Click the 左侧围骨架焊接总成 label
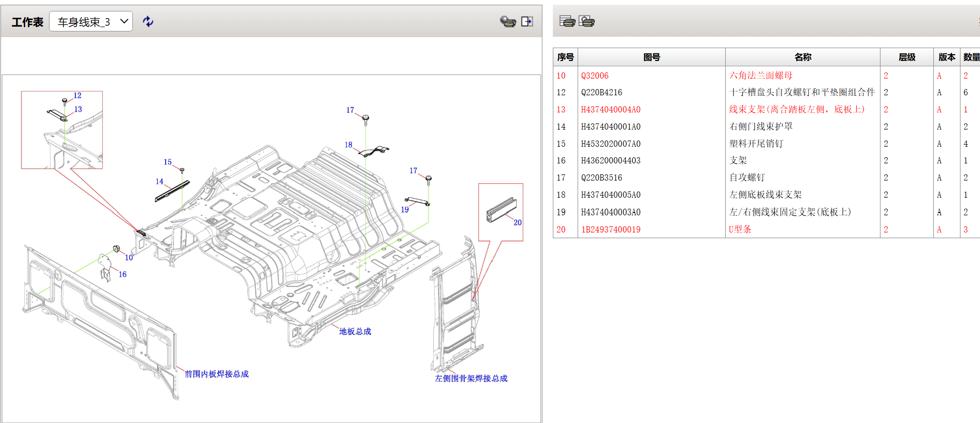Viewport: 980px width, 423px height. point(471,378)
